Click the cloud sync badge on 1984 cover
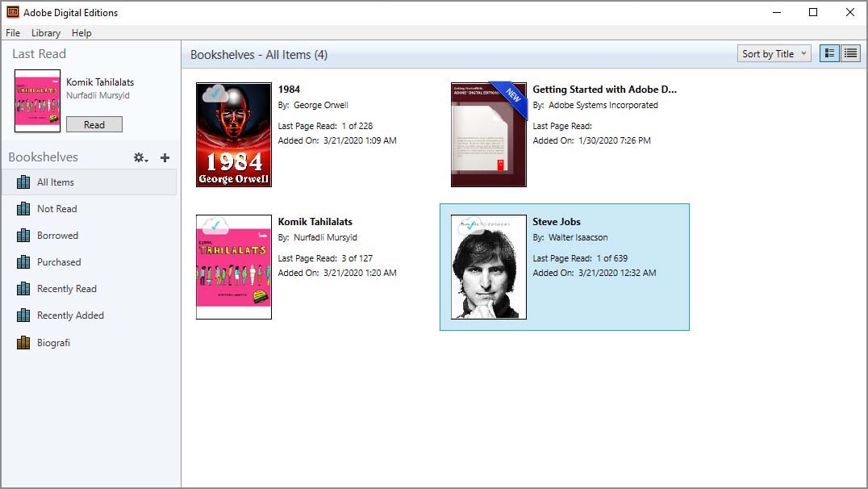Image resolution: width=868 pixels, height=489 pixels. pos(212,94)
